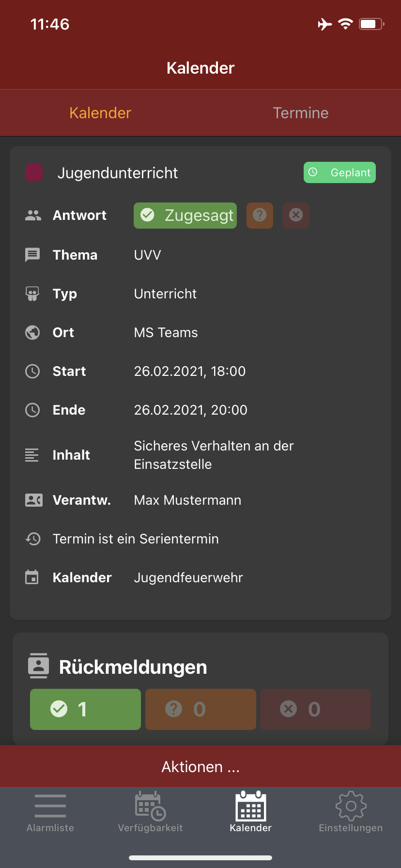Tap the Jugendunterricht color swatch
The image size is (401, 868).
tap(34, 172)
